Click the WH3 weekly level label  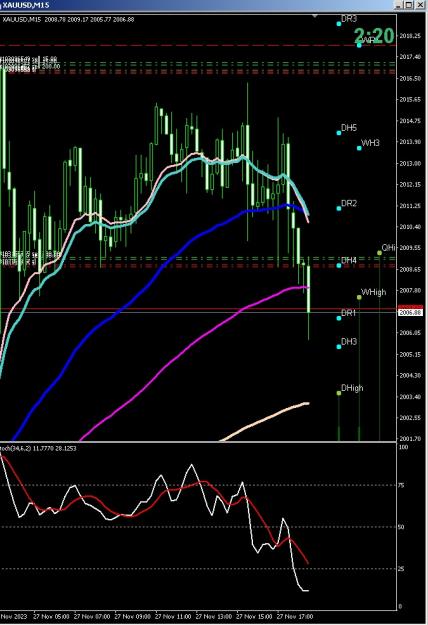(370, 143)
